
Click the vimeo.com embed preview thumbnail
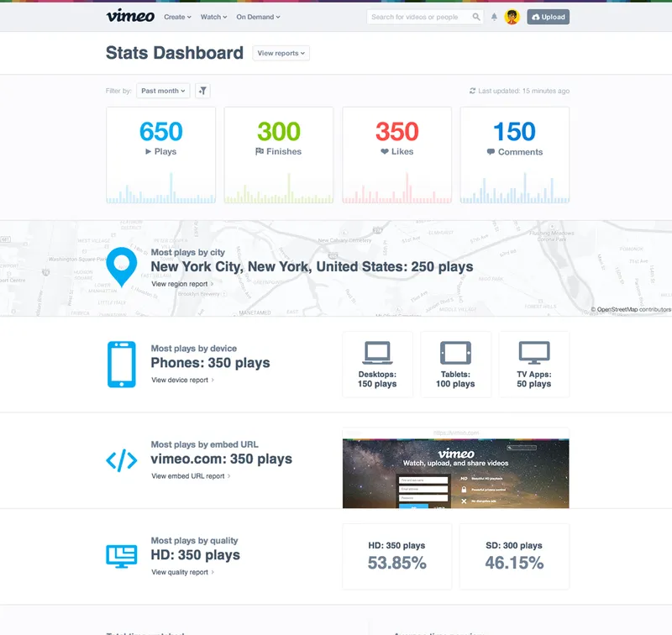[x=455, y=469]
